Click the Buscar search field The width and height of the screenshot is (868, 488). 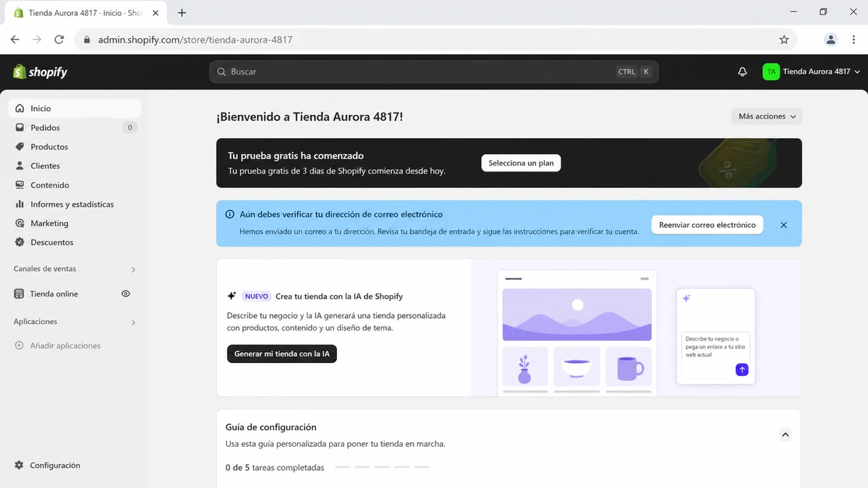click(434, 72)
